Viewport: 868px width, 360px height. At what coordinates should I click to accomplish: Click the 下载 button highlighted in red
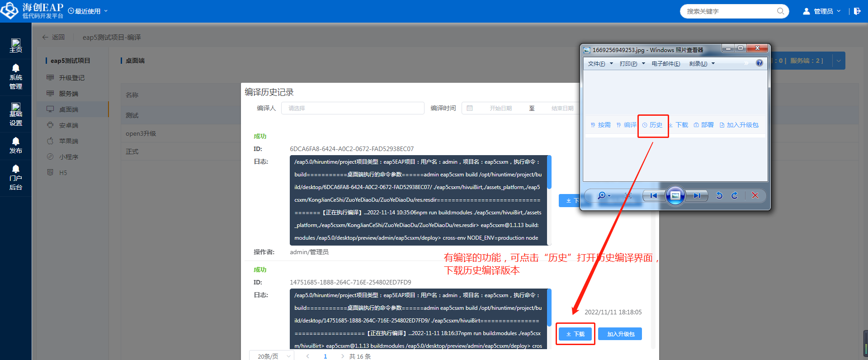tap(575, 334)
